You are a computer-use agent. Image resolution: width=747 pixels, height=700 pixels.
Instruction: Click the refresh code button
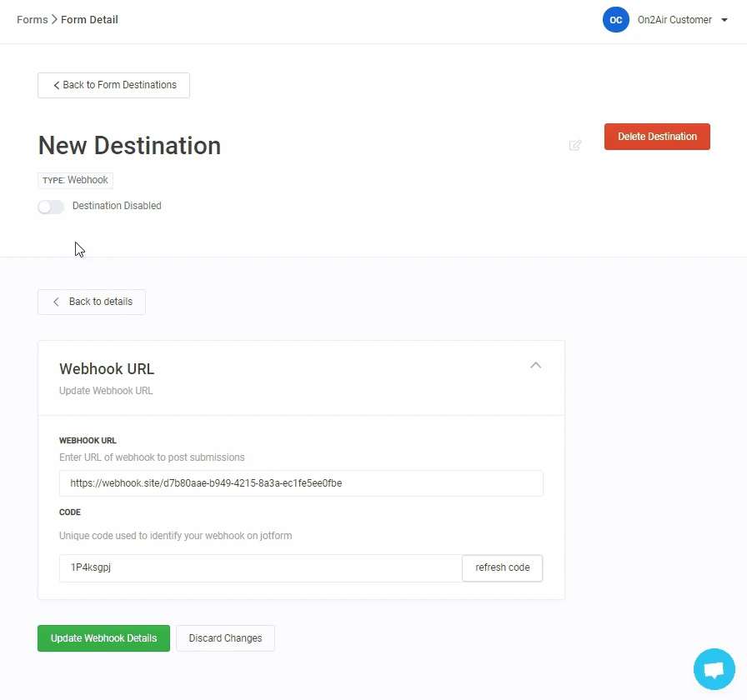coord(502,567)
